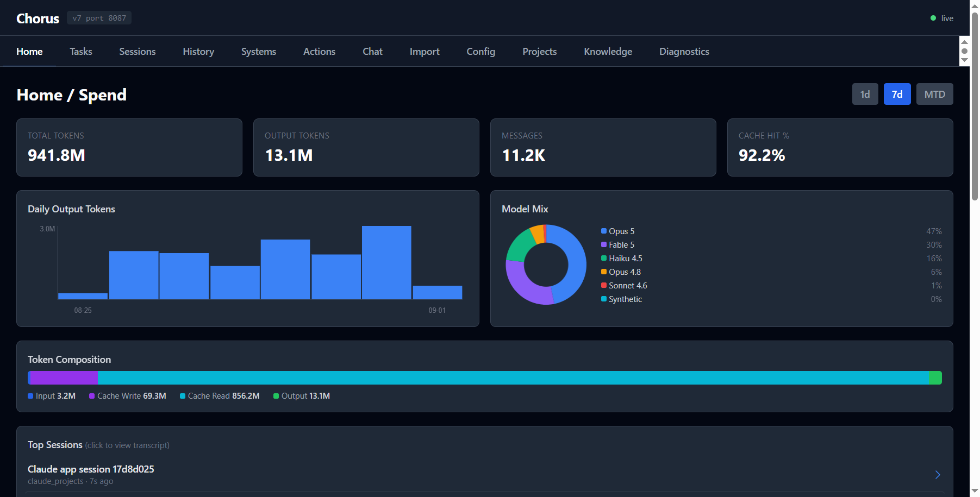Click the Messages 11.2K card
The height and width of the screenshot is (497, 980).
coord(603,148)
